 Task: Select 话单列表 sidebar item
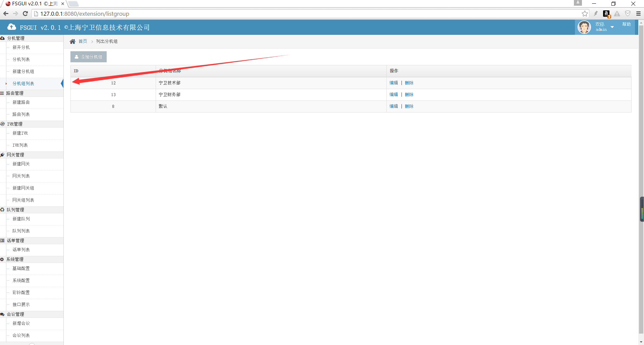[21, 250]
